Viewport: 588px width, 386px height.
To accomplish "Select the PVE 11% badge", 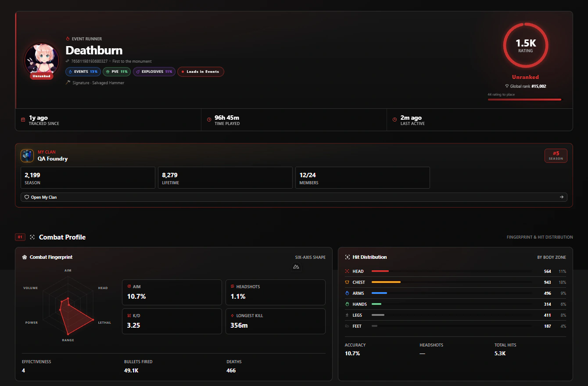I will coord(117,71).
